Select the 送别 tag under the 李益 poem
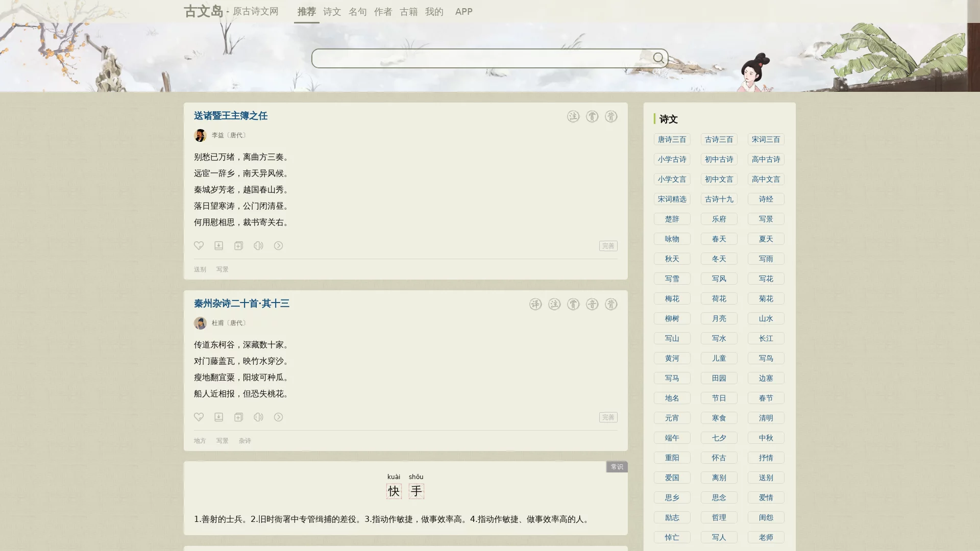980x551 pixels. tap(200, 269)
